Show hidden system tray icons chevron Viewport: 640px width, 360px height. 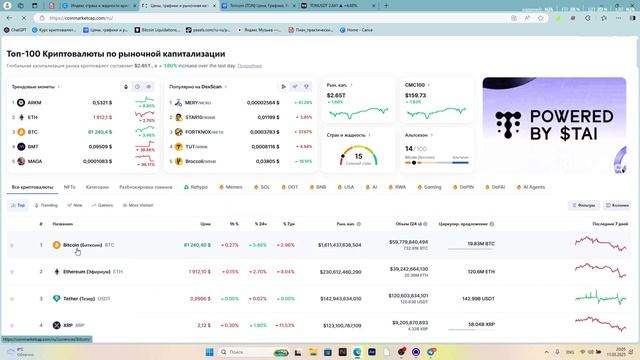(x=547, y=352)
